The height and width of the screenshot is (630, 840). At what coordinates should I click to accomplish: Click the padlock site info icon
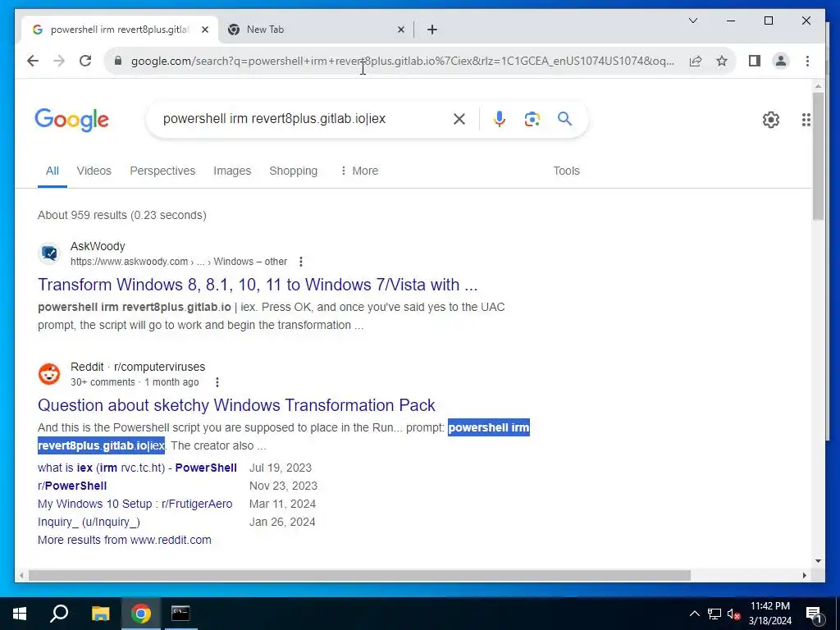(118, 61)
